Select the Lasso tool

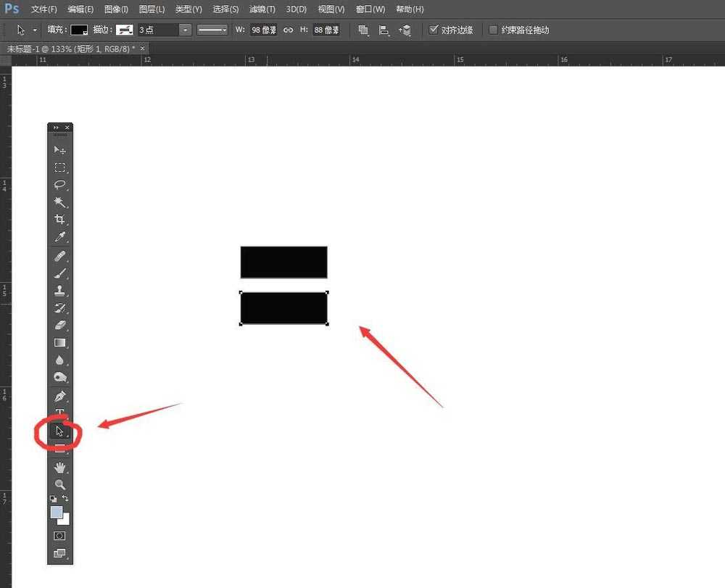pyautogui.click(x=60, y=185)
